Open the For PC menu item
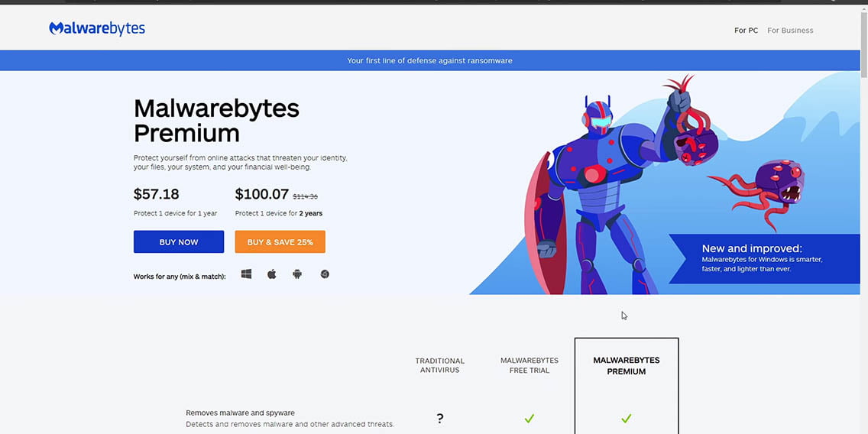This screenshot has width=868, height=434. tap(746, 31)
